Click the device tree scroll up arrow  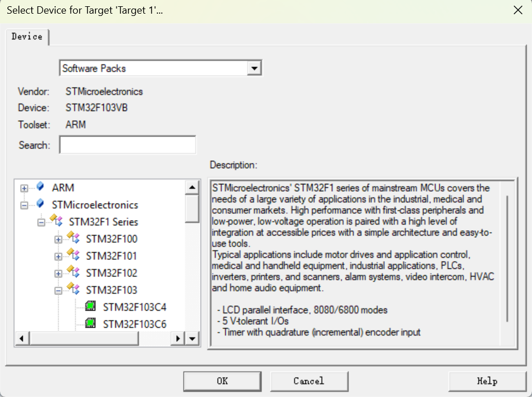(192, 187)
